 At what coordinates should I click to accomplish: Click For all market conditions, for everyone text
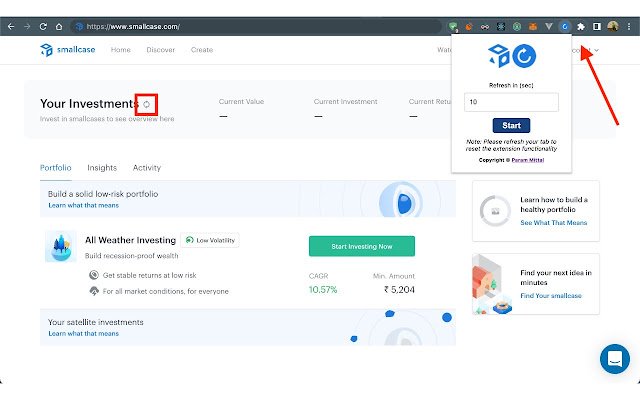[x=166, y=291]
